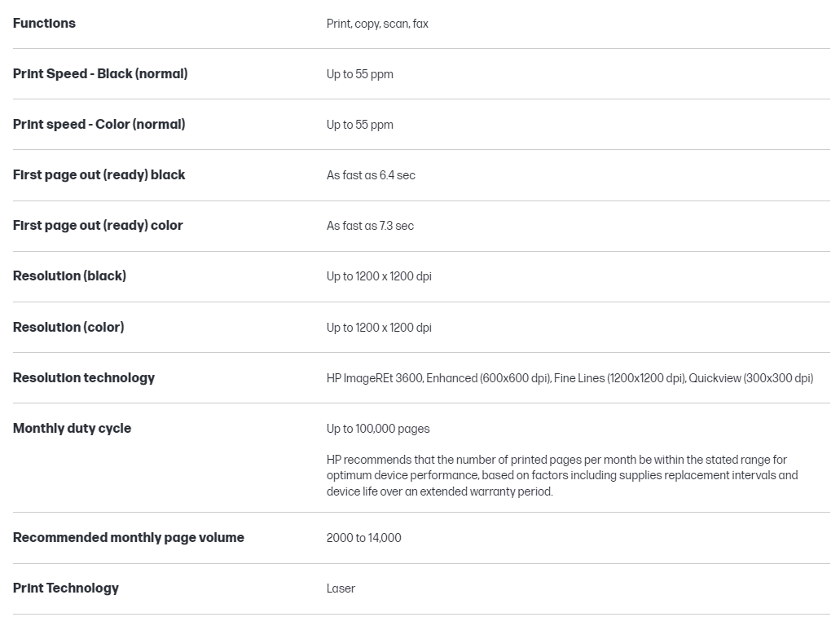Select the color resolution 1200 x 1200 dpi value
The image size is (840, 617).
coord(379,328)
